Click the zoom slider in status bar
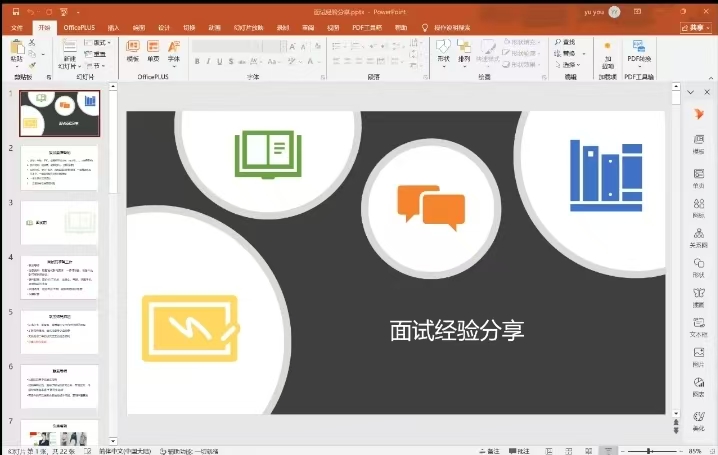 coord(652,450)
